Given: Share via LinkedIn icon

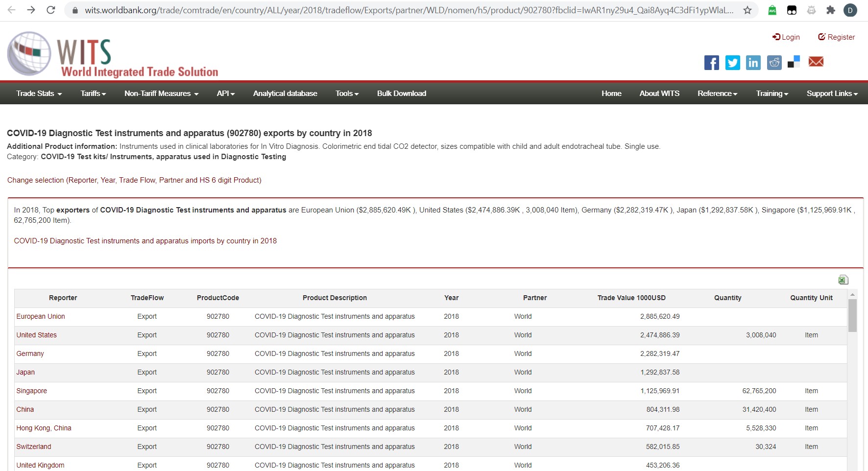Looking at the screenshot, I should 753,63.
